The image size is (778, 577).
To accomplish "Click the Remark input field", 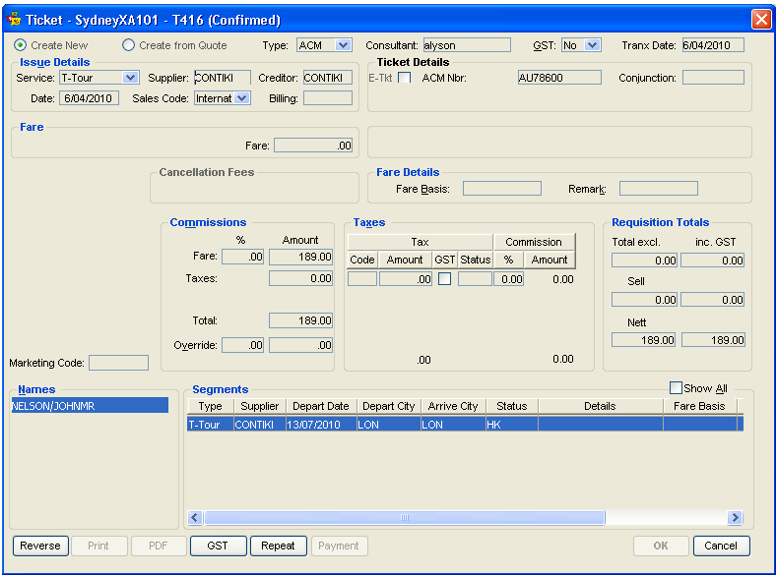I will 658,189.
